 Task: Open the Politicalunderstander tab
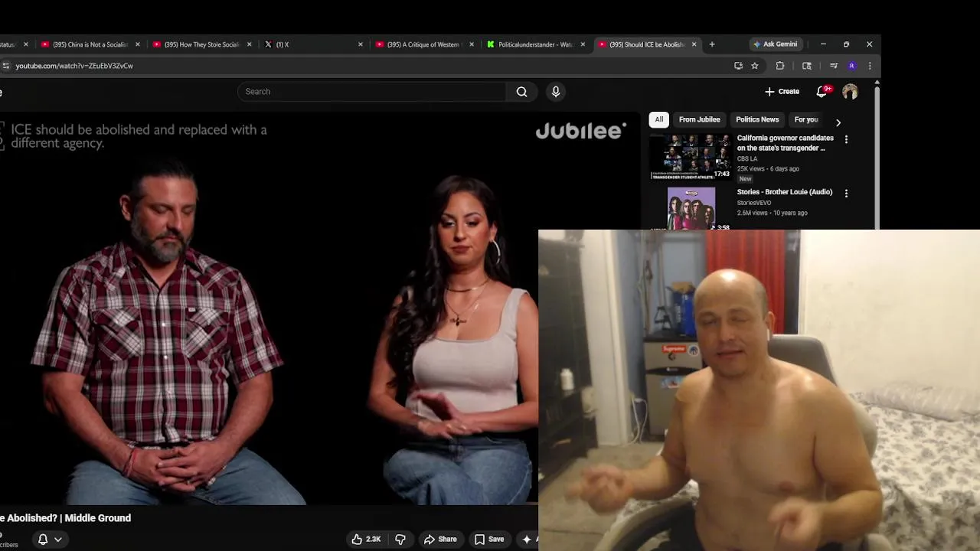click(x=530, y=44)
